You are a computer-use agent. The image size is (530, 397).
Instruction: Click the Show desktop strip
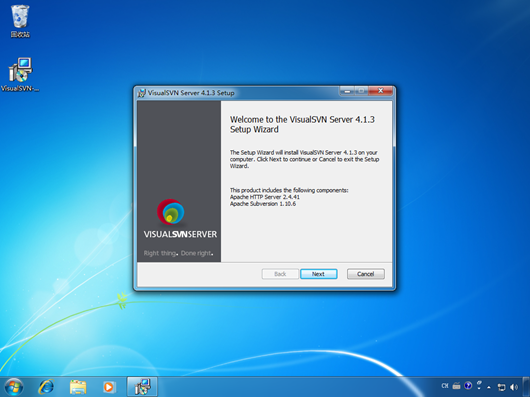(x=527, y=387)
